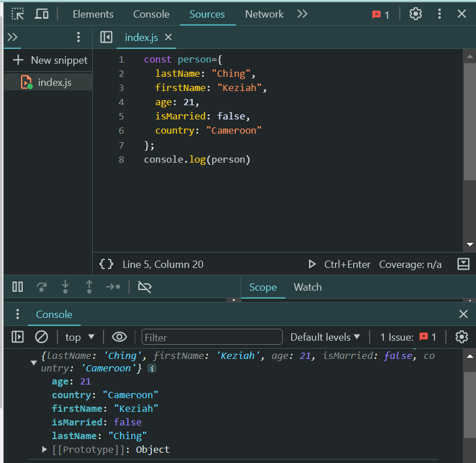Open the Default levels dropdown
Viewport: 476px width, 463px height.
(325, 337)
